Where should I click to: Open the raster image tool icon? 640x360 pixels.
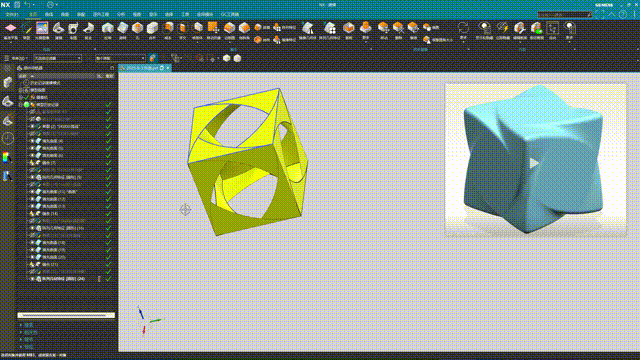pos(42,28)
